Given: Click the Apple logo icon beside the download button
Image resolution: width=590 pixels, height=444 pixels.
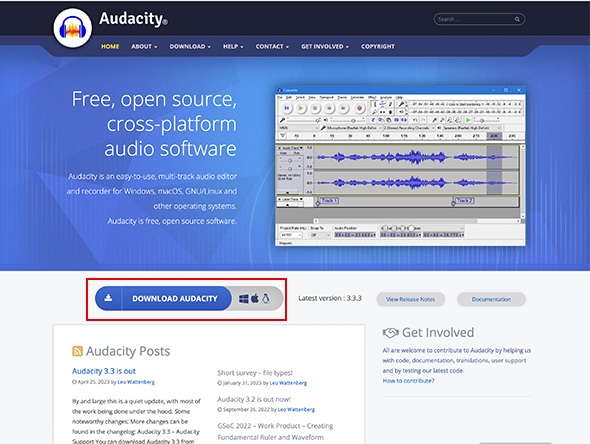Looking at the screenshot, I should [x=255, y=298].
